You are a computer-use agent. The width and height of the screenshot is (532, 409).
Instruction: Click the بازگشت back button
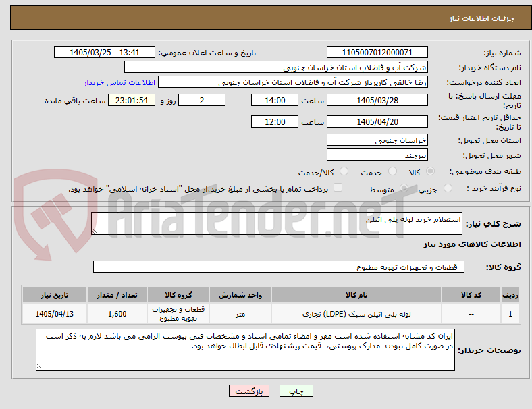coord(249,391)
